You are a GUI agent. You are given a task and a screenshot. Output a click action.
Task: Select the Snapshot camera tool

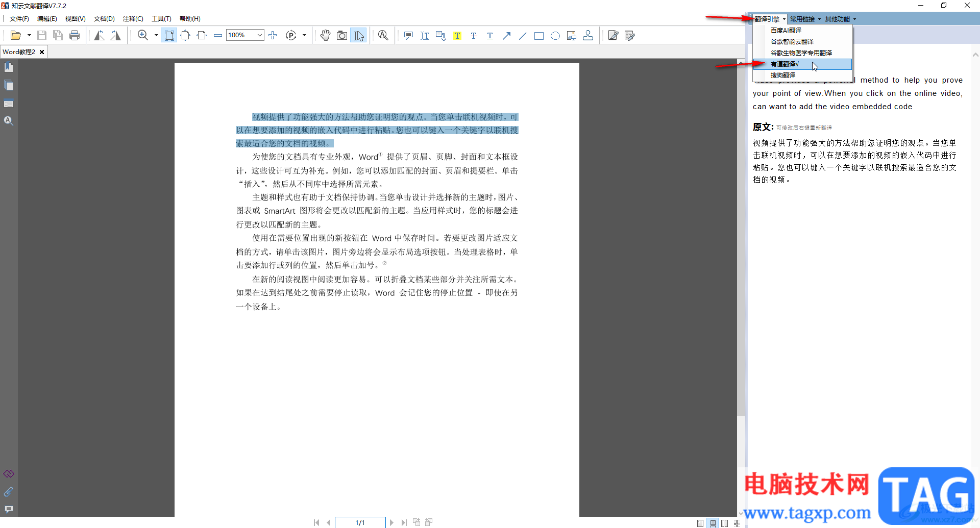pyautogui.click(x=342, y=35)
